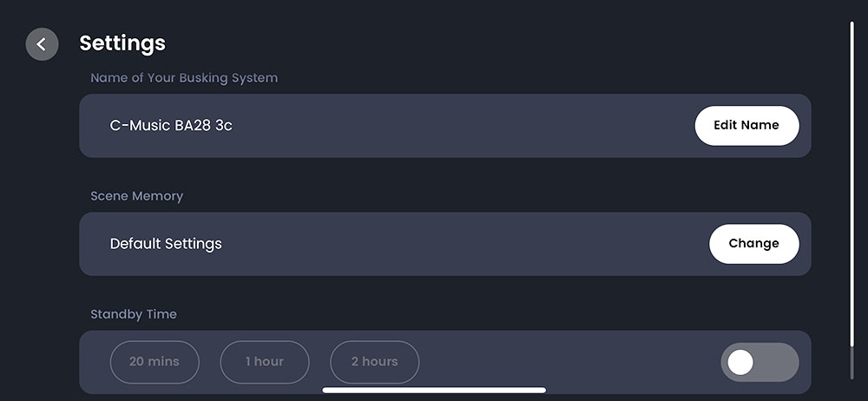The width and height of the screenshot is (868, 401).
Task: Click the Standby Time section label
Action: pyautogui.click(x=134, y=314)
